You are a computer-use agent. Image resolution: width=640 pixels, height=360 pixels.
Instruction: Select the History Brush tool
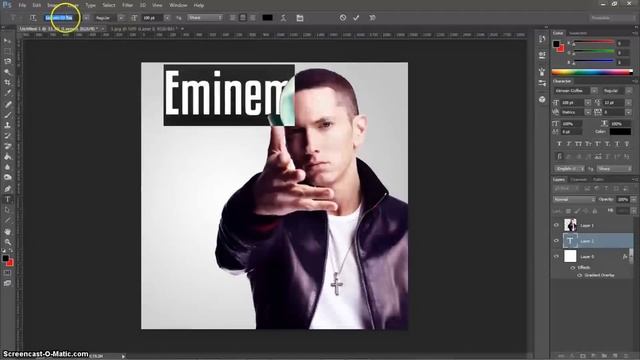pyautogui.click(x=7, y=136)
